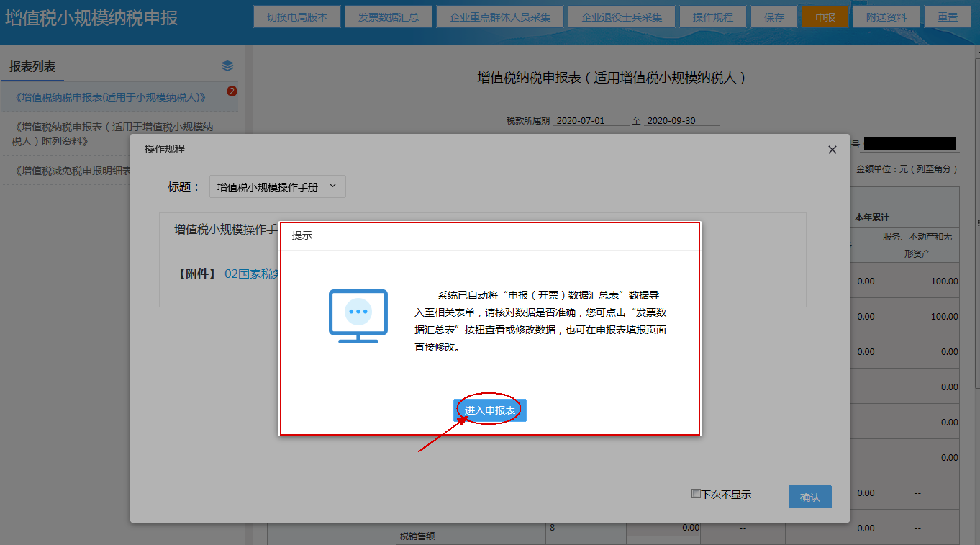Click 进入申报表 to enter the declaration form
The image size is (980, 545).
point(489,410)
